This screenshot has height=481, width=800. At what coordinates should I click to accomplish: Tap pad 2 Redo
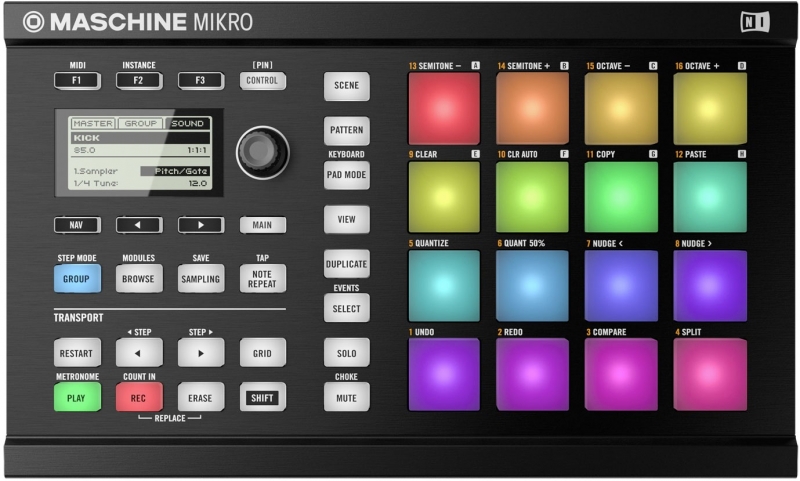pos(533,374)
